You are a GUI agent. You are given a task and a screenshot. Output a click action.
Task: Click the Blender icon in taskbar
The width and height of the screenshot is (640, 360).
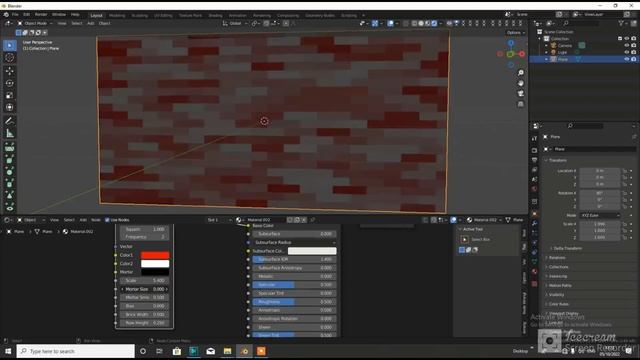(x=244, y=351)
